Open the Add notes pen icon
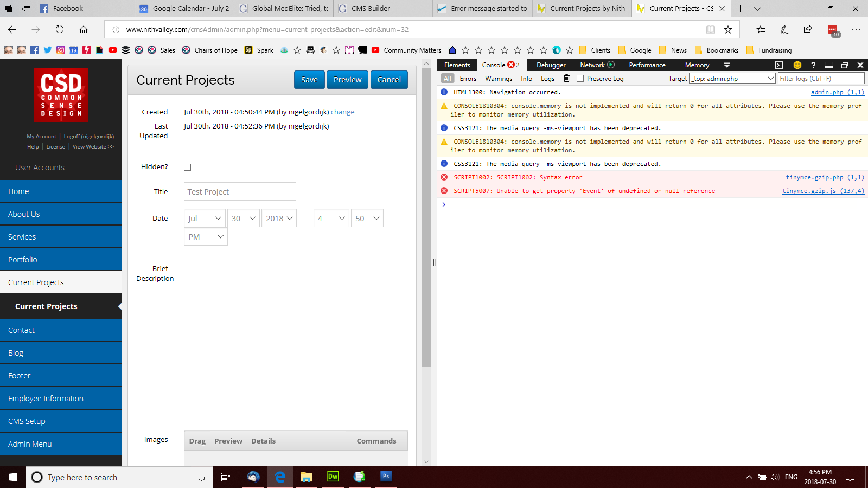 [x=784, y=30]
